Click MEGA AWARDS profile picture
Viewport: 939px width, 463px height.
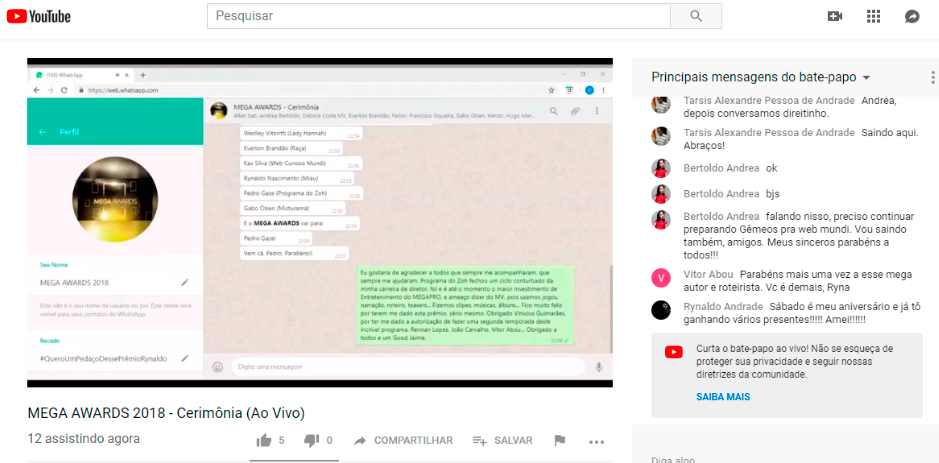coord(115,199)
